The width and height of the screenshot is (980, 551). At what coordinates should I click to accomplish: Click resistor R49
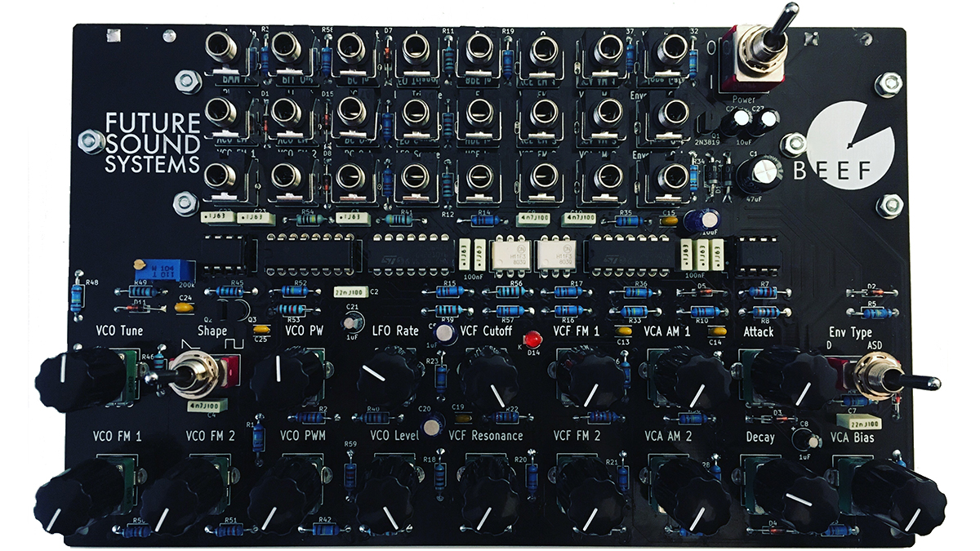point(140,291)
